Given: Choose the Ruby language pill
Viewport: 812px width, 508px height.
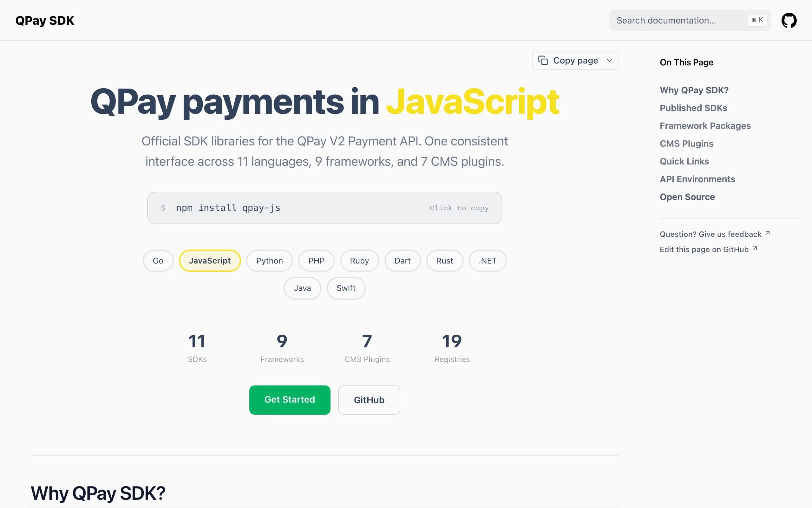Looking at the screenshot, I should 359,261.
